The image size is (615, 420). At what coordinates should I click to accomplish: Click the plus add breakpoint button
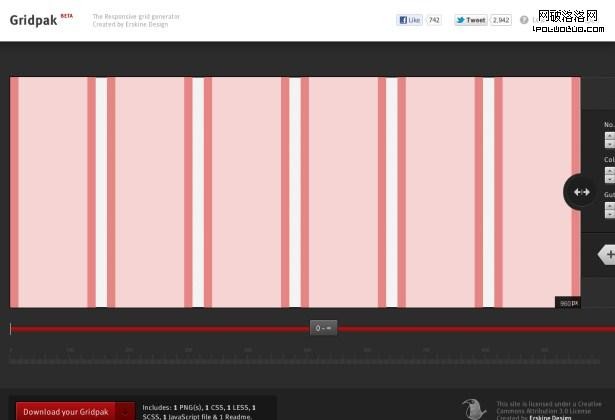coord(608,255)
